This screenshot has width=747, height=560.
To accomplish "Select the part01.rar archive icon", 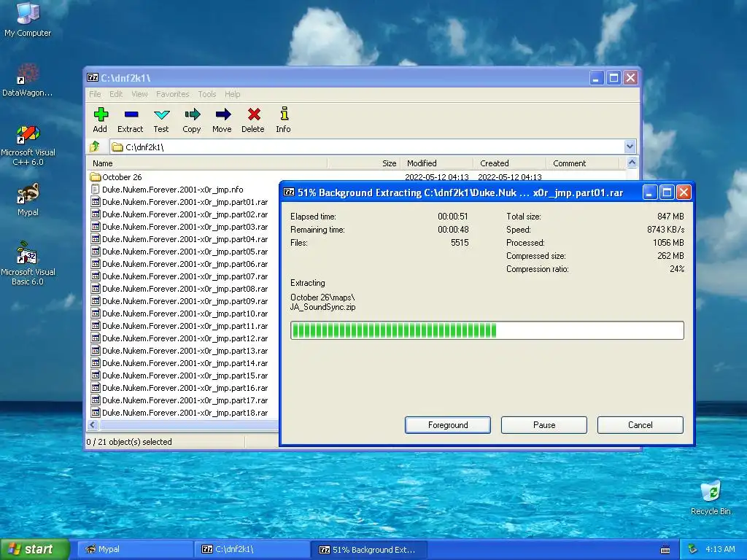I will coord(96,202).
